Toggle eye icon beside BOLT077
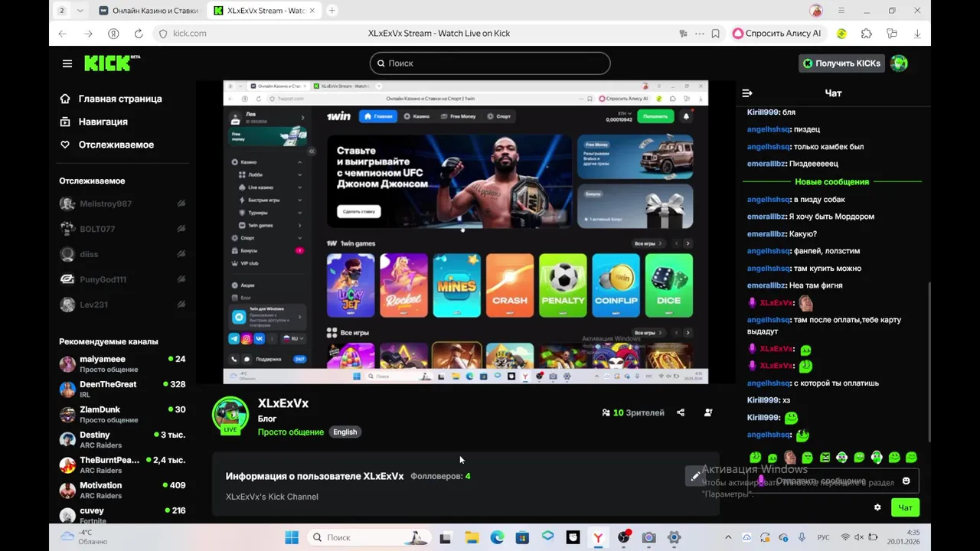 181,229
